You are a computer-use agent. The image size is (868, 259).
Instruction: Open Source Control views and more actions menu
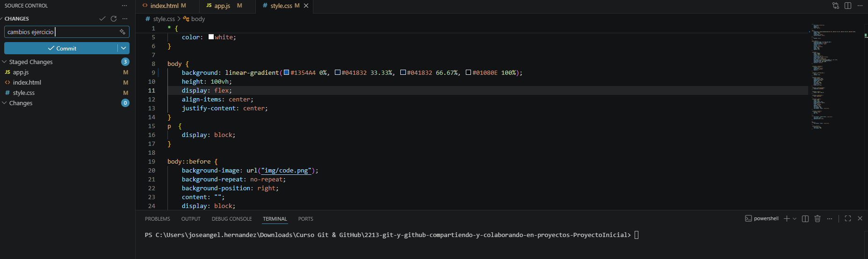(124, 6)
